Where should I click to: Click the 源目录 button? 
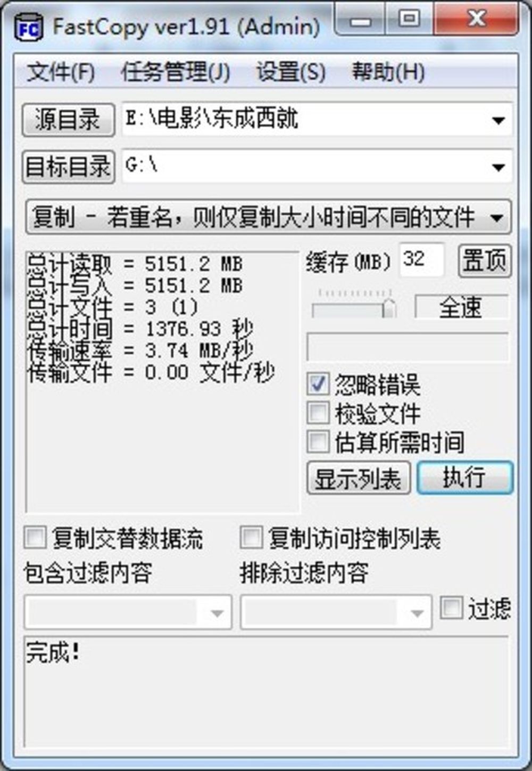tap(68, 120)
